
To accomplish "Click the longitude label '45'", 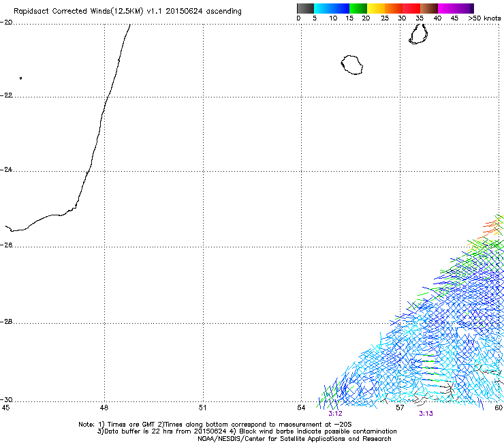I will [x=5, y=408].
